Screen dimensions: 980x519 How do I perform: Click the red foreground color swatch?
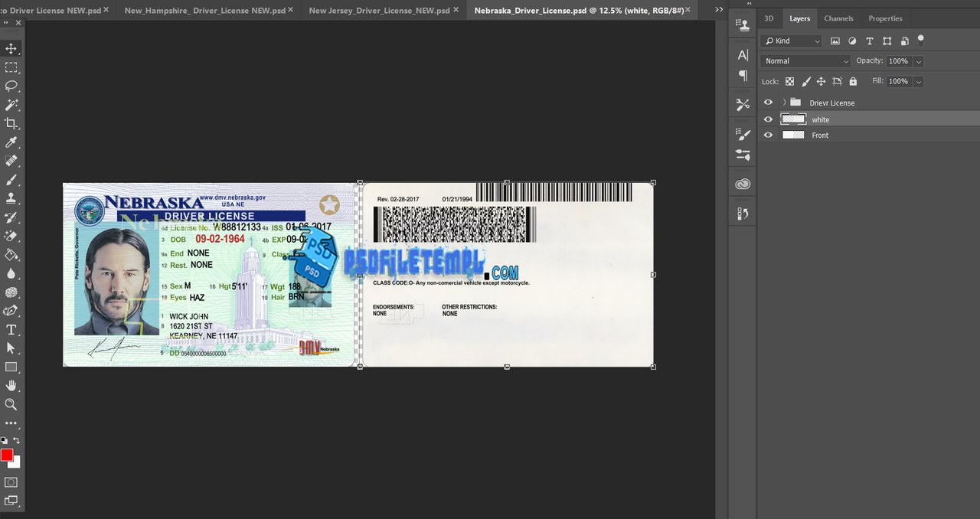tap(7, 455)
